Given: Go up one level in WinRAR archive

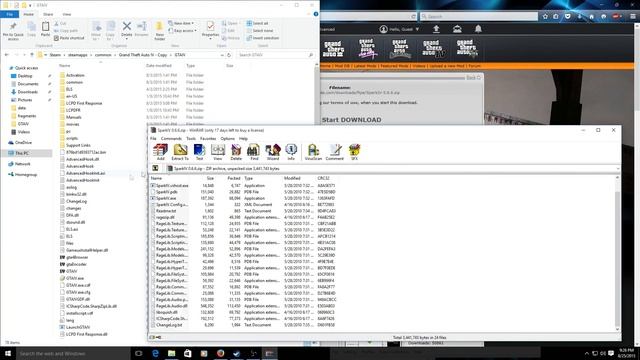Looking at the screenshot, I should [x=156, y=168].
